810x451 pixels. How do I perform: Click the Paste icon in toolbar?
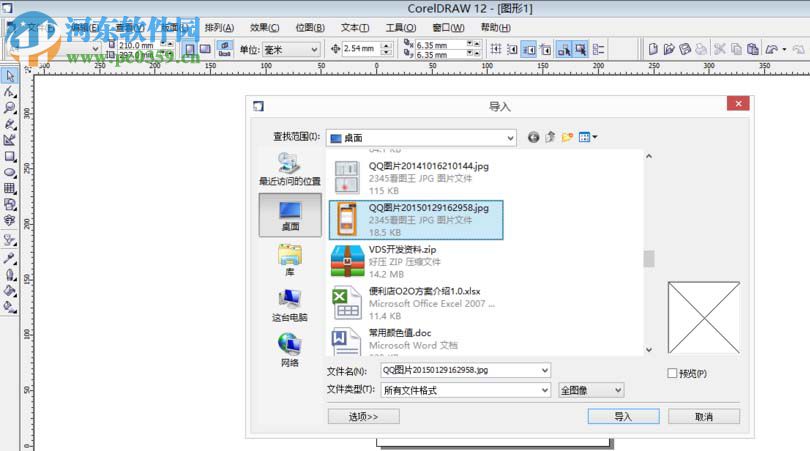point(753,49)
